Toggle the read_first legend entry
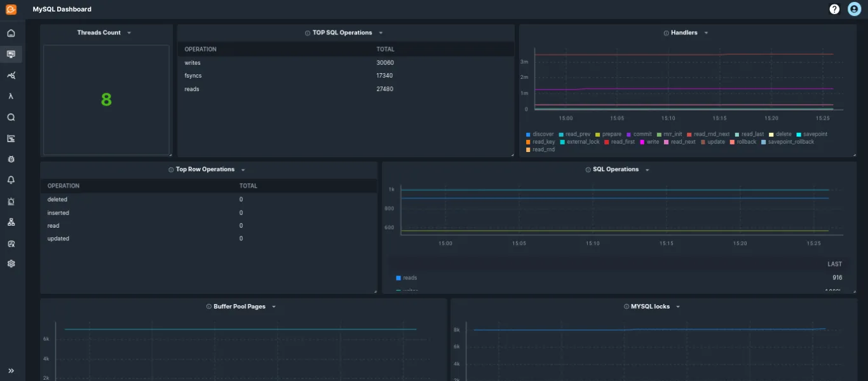Viewport: 868px width, 381px height. [620, 142]
